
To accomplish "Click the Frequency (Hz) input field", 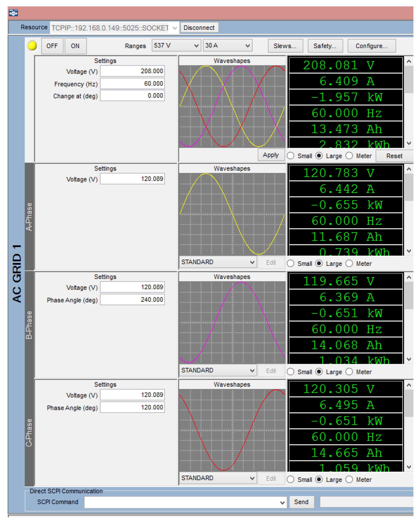I will click(x=132, y=83).
